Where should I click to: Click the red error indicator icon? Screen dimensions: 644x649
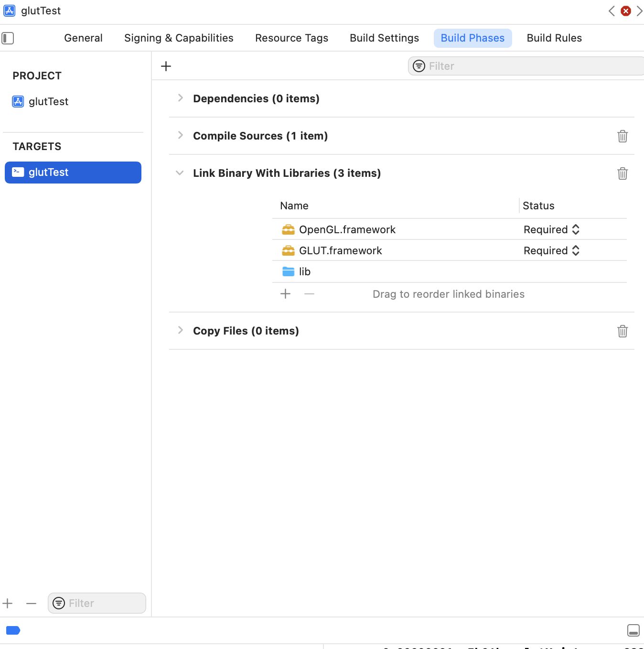tap(626, 11)
